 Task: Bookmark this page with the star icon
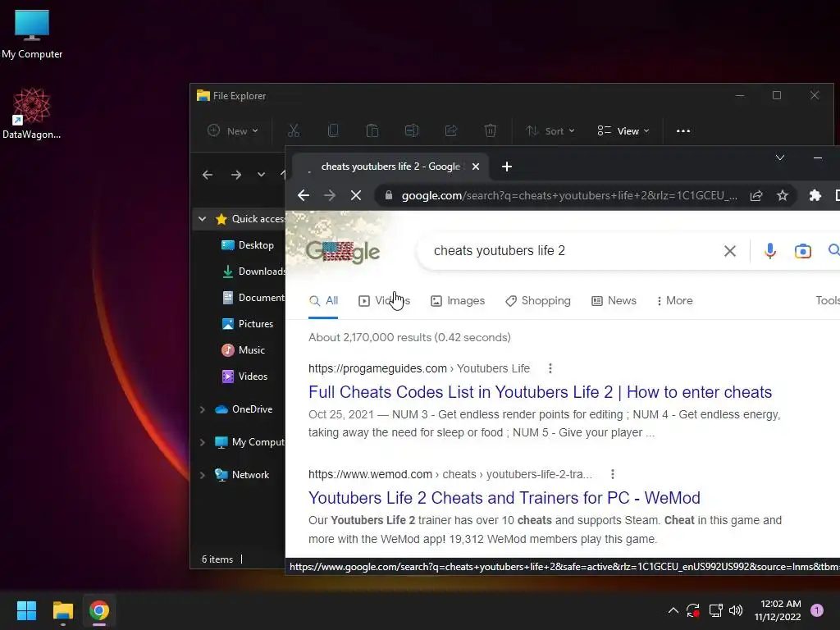(x=783, y=195)
